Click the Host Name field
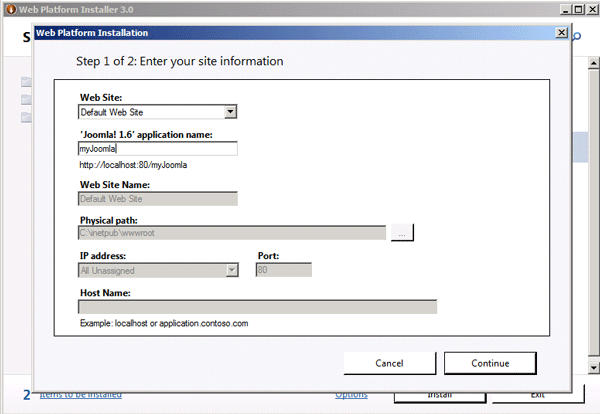The image size is (600, 414). (258, 307)
